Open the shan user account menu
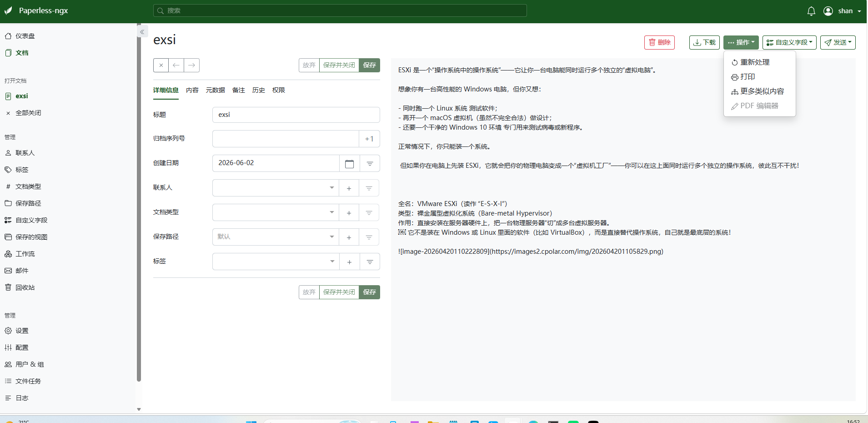The image size is (868, 423). click(842, 11)
